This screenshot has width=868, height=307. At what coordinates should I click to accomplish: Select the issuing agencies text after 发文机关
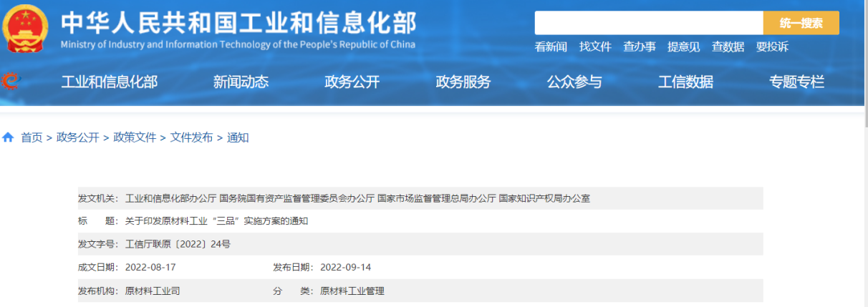[357, 198]
